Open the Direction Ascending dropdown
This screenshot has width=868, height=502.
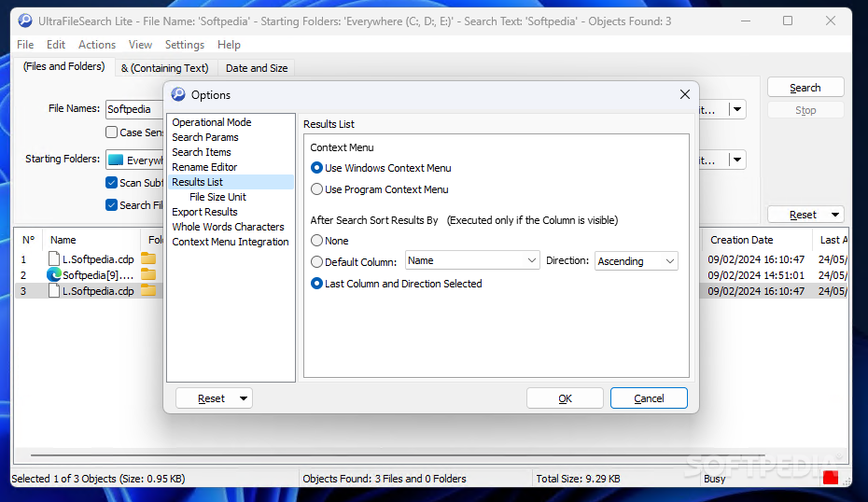tap(636, 260)
